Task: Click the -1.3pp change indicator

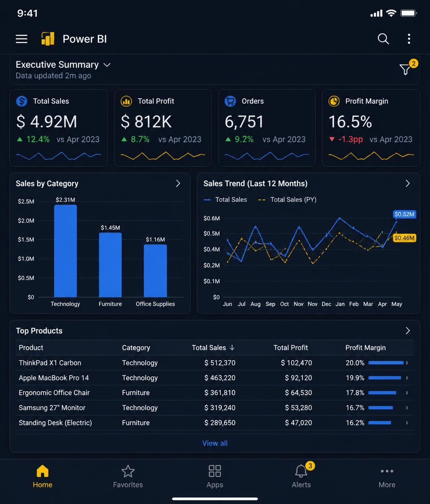Action: (x=346, y=139)
